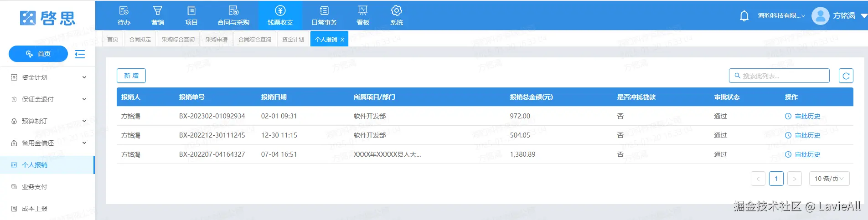The width and height of the screenshot is (868, 220).
Task: Click the 个人报销 sidebar icon
Action: point(14,165)
